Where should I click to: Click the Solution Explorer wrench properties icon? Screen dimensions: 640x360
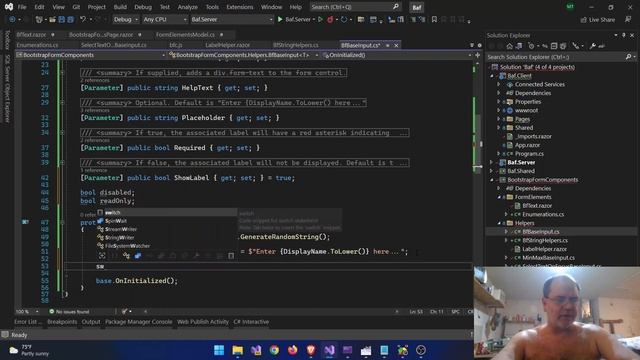point(593,46)
